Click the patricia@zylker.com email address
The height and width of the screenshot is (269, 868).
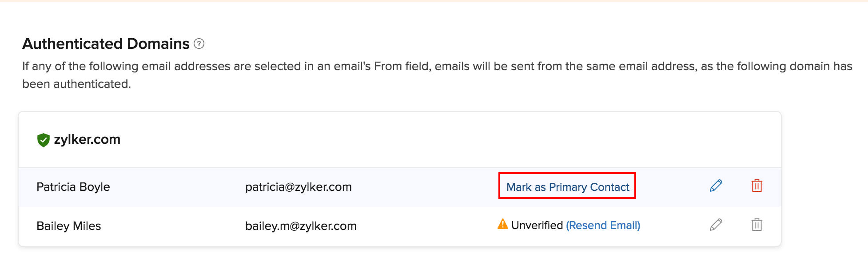point(298,187)
